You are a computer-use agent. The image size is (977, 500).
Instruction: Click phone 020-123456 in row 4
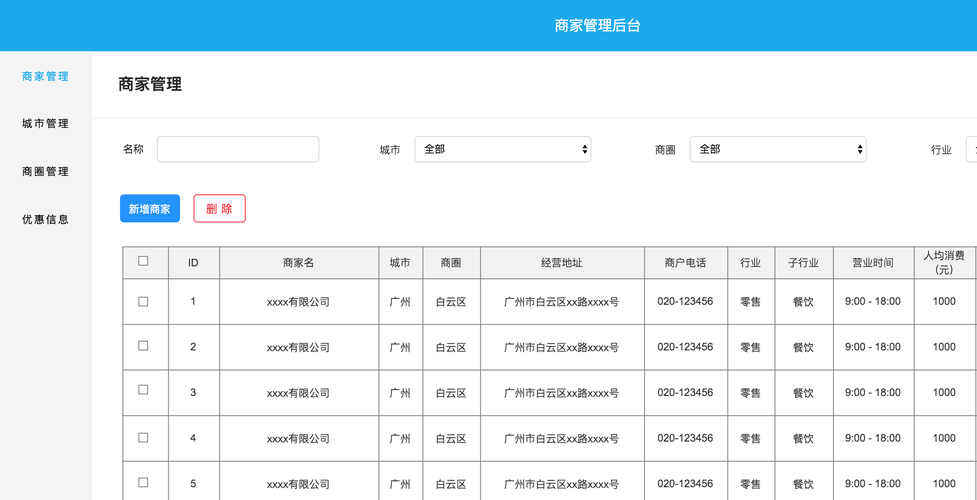click(x=685, y=438)
